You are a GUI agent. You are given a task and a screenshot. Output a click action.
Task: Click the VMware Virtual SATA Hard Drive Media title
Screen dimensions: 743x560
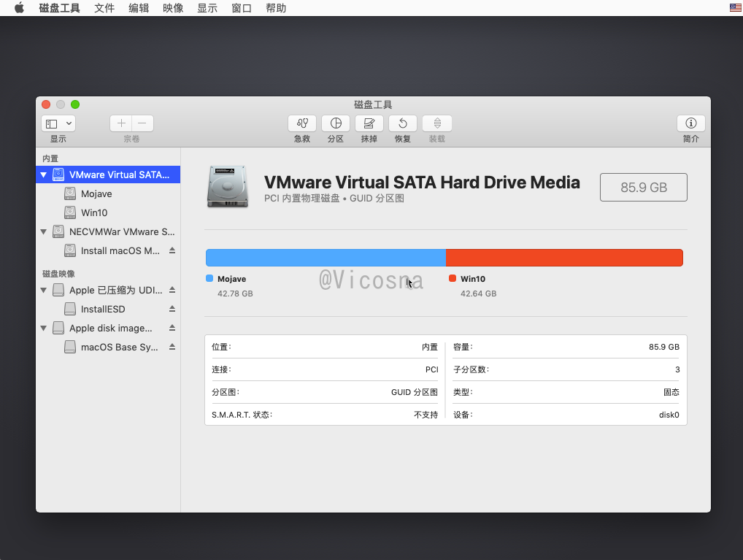422,183
